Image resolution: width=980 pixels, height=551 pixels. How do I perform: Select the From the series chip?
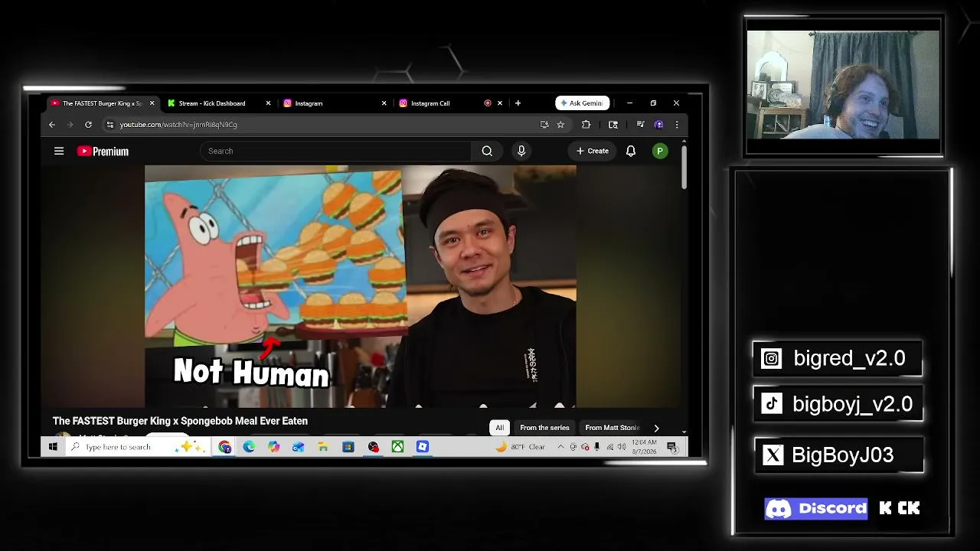[x=544, y=428]
